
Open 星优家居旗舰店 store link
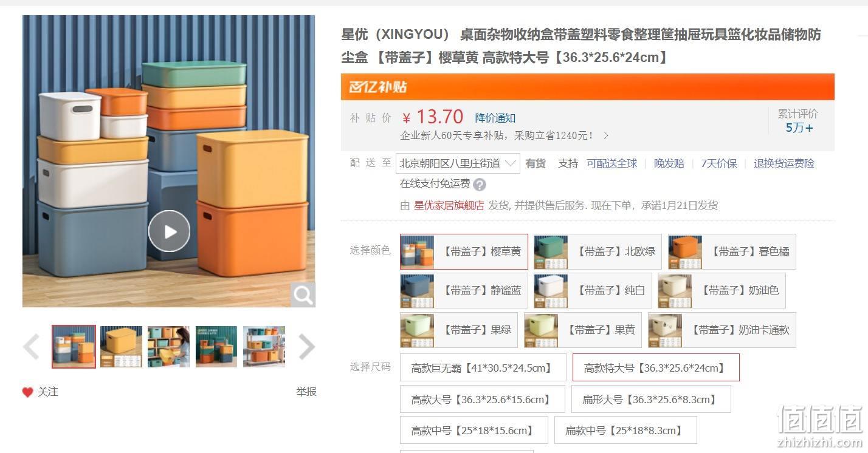(x=449, y=205)
